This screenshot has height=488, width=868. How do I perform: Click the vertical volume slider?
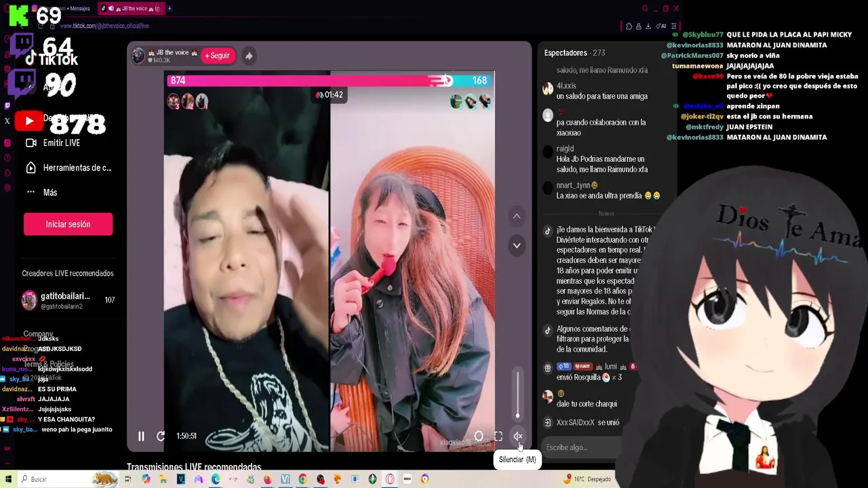click(x=518, y=394)
